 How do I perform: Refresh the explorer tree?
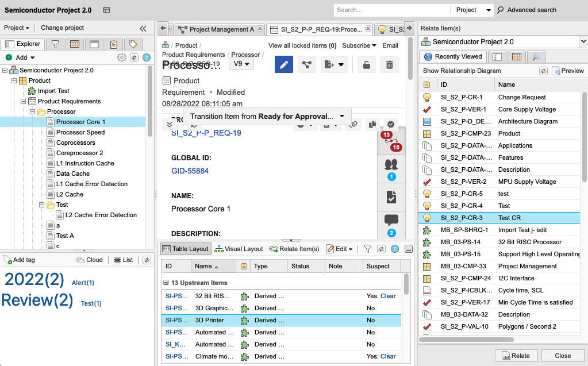tap(134, 57)
